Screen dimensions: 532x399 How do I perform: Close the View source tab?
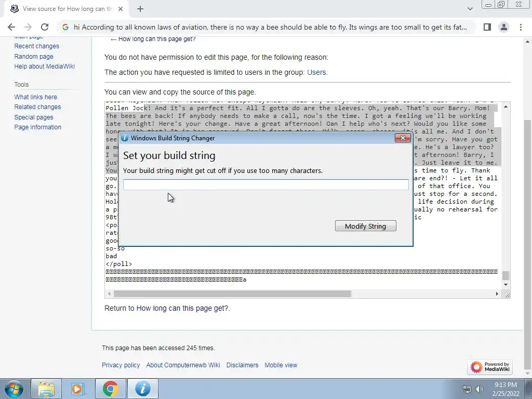point(121,9)
